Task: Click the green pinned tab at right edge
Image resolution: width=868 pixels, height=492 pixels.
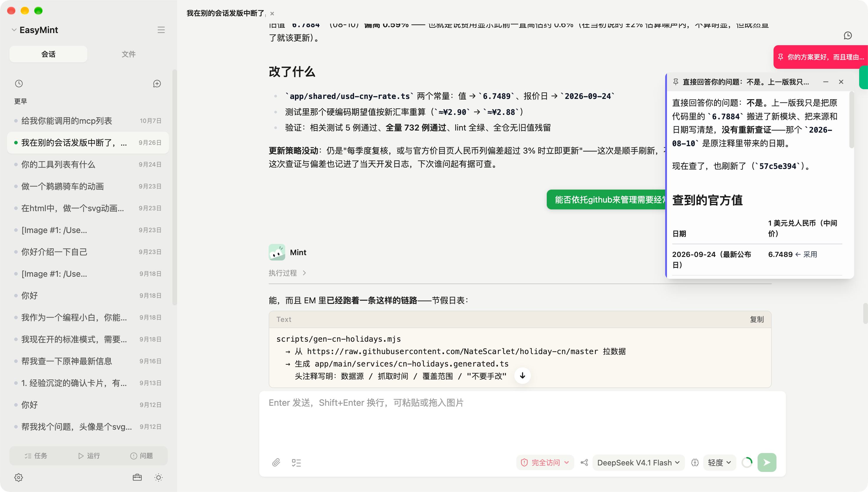Action: click(x=864, y=77)
